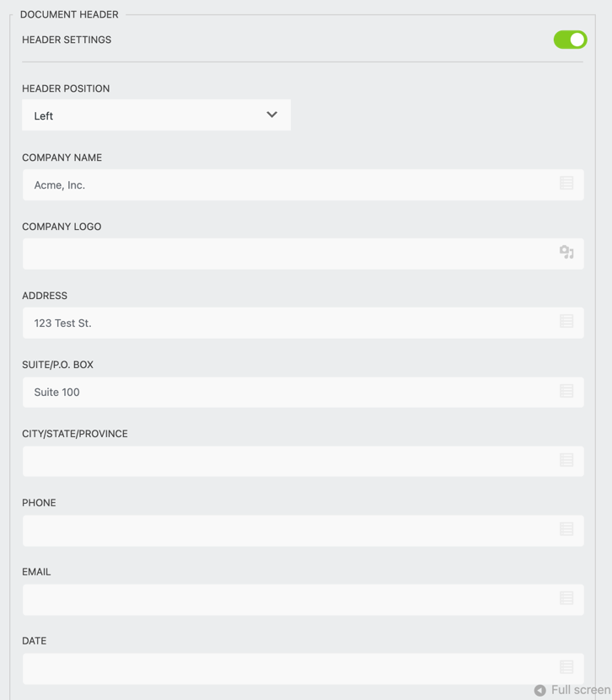Click the Full screen link text
This screenshot has height=700, width=612.
(x=580, y=691)
